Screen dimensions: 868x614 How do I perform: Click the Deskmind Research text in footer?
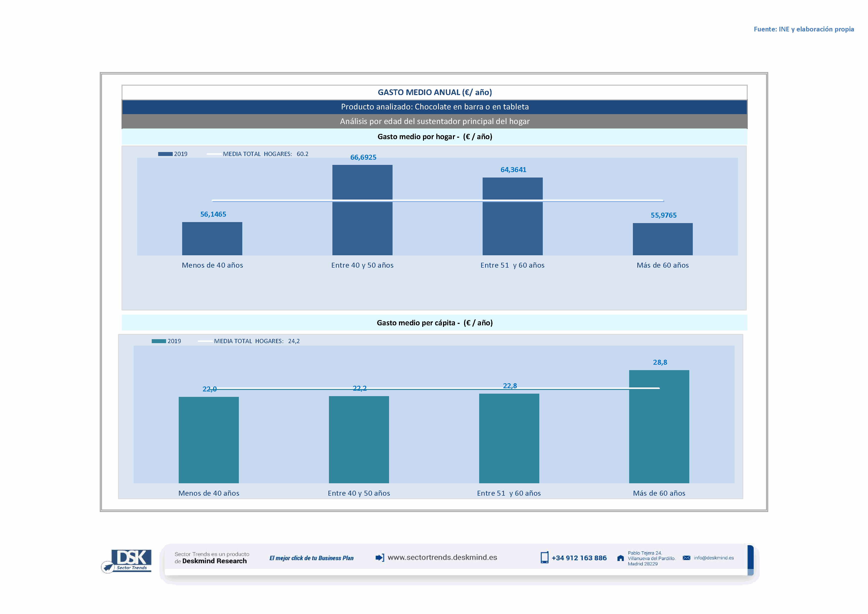click(x=214, y=561)
